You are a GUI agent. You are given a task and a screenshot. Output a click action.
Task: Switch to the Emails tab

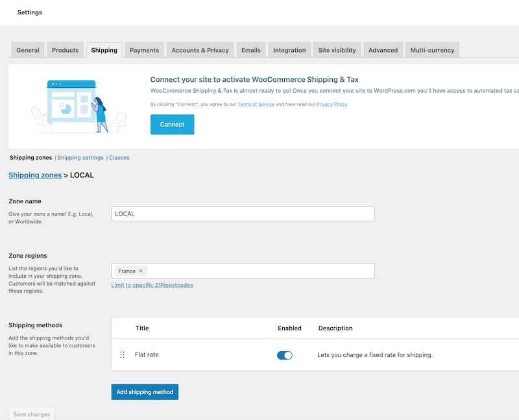click(x=251, y=49)
